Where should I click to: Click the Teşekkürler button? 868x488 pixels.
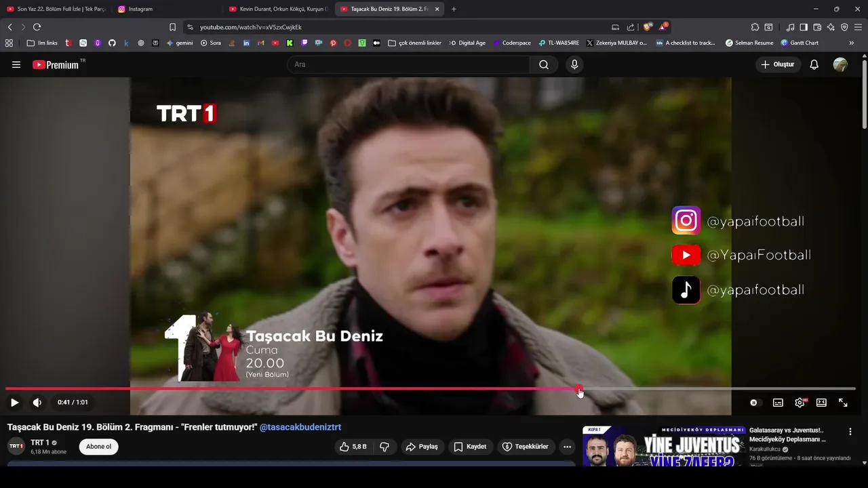coord(526,447)
